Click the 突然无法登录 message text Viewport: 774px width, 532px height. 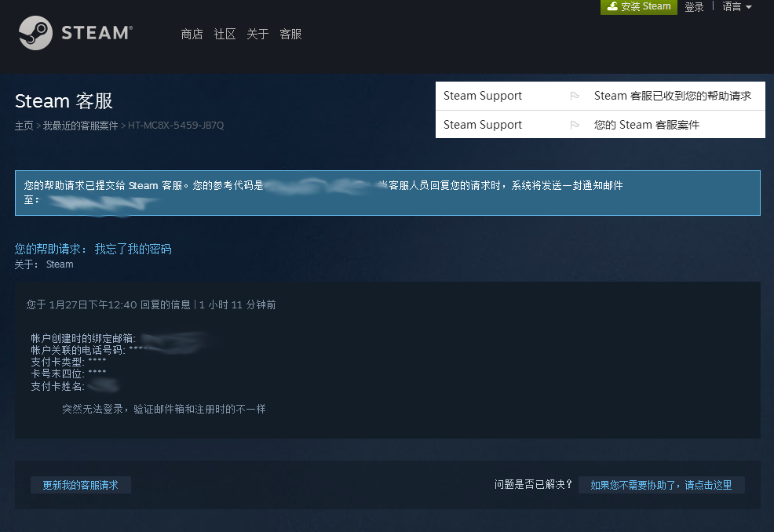click(164, 409)
